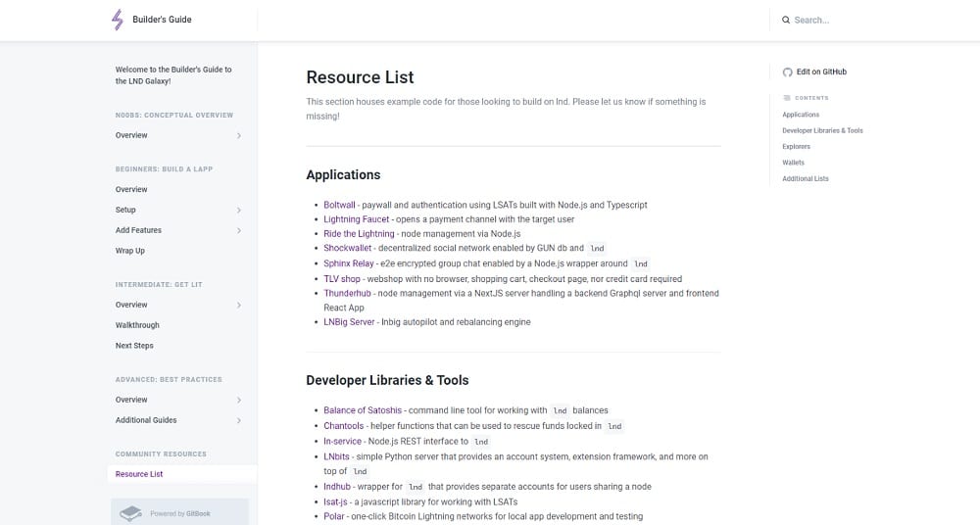The height and width of the screenshot is (525, 980).
Task: Open the Lightning Faucet link
Action: [x=357, y=219]
